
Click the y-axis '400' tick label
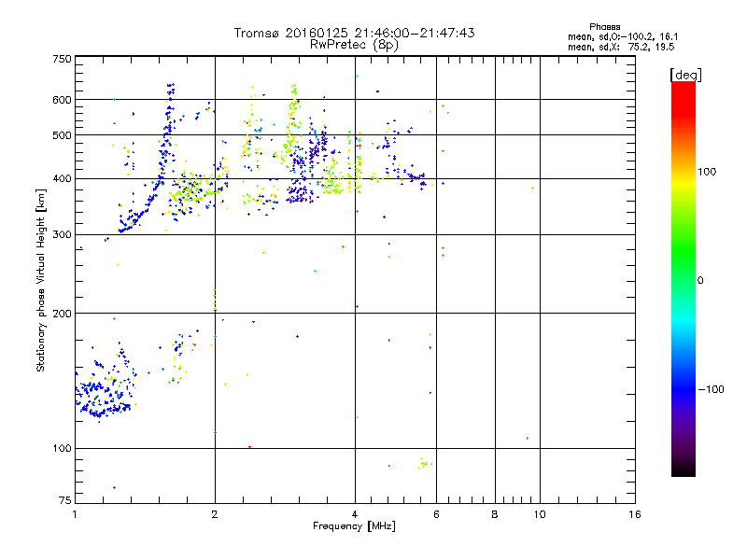click(62, 178)
